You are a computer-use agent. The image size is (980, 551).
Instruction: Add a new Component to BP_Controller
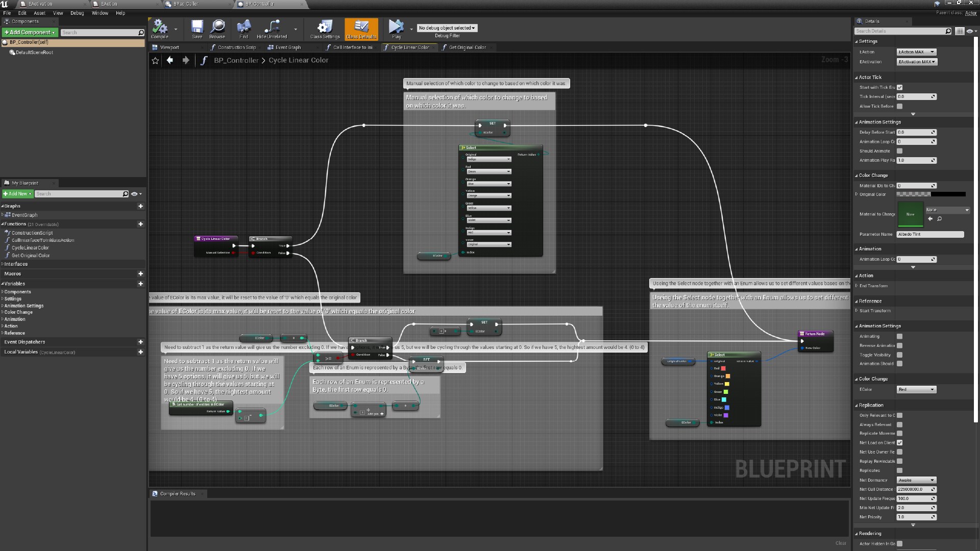[x=29, y=32]
